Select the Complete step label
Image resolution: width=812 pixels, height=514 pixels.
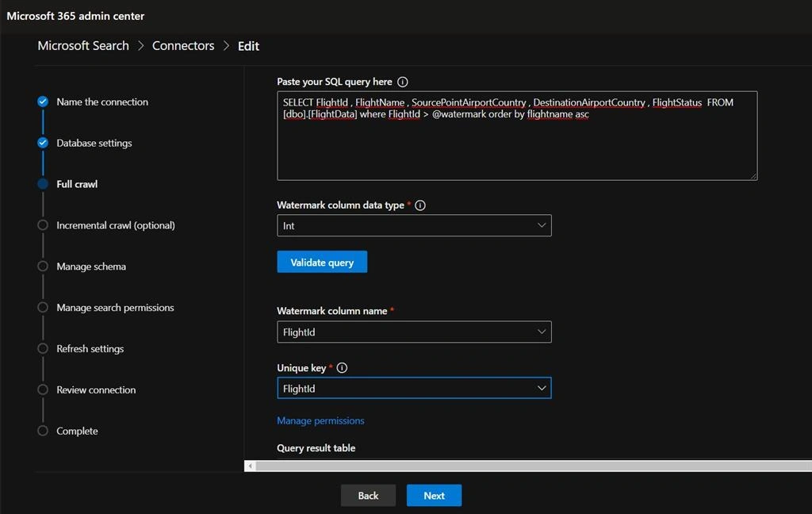pyautogui.click(x=77, y=431)
